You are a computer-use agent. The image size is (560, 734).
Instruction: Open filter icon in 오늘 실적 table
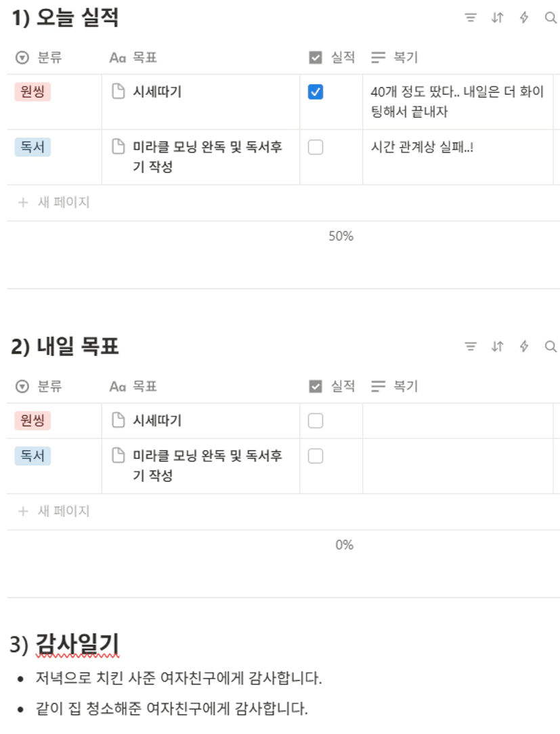pos(470,18)
